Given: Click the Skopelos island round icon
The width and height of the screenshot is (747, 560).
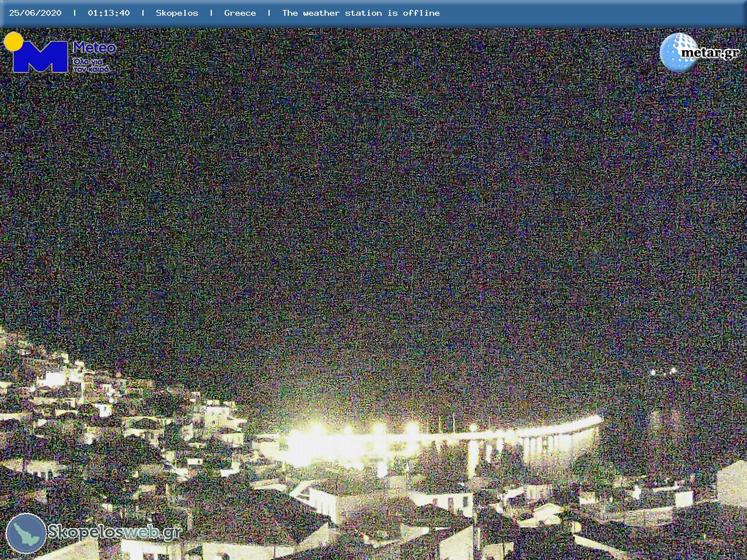Looking at the screenshot, I should 26,533.
